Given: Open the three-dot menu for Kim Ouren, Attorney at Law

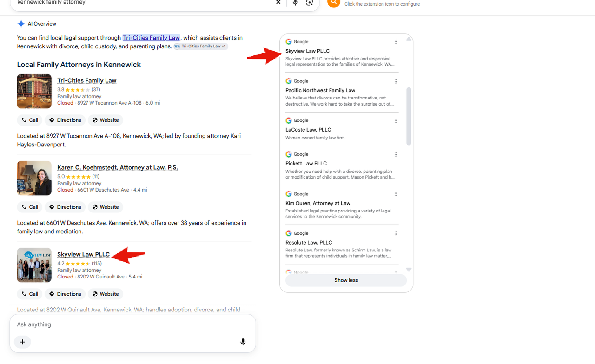Looking at the screenshot, I should (396, 194).
